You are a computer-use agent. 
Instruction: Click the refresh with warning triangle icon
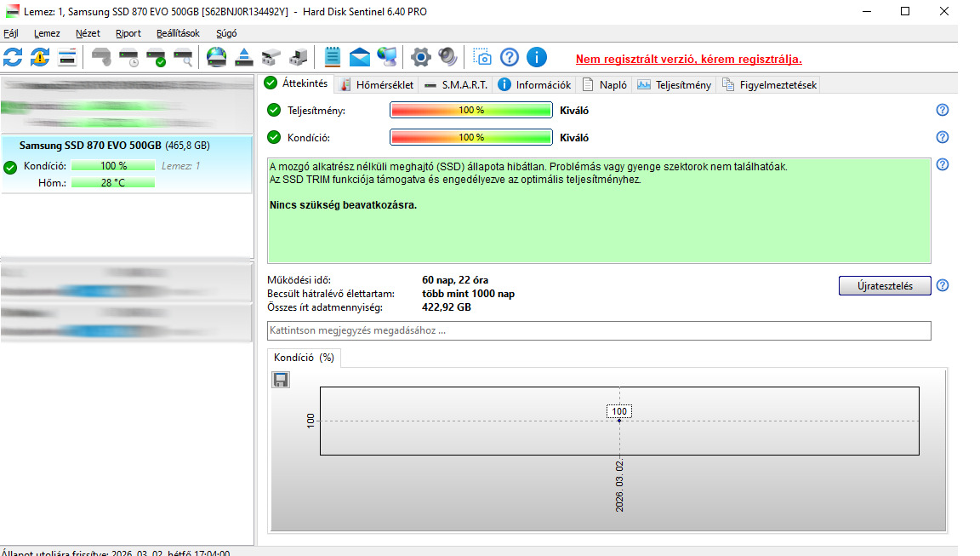click(x=40, y=58)
